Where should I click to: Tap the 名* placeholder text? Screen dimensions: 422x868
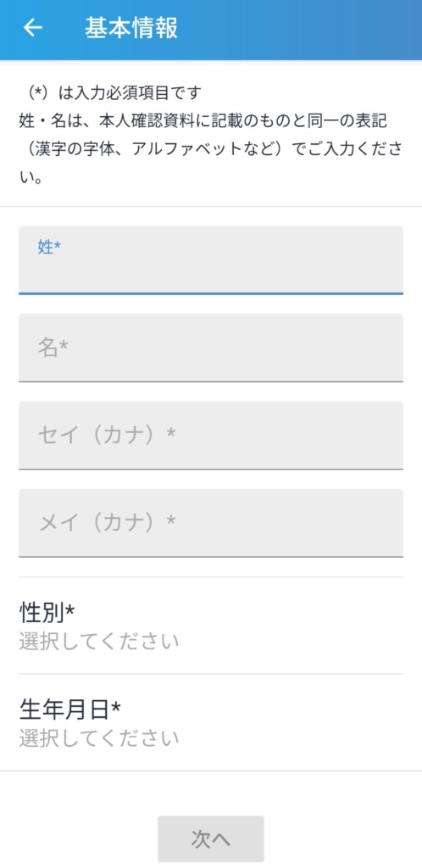[x=53, y=348]
